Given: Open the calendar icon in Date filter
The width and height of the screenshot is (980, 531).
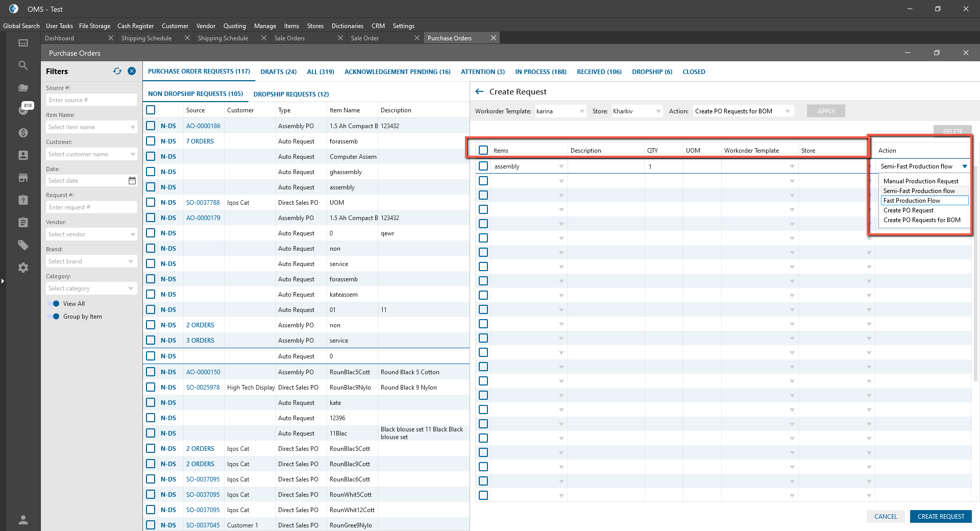Looking at the screenshot, I should [132, 181].
